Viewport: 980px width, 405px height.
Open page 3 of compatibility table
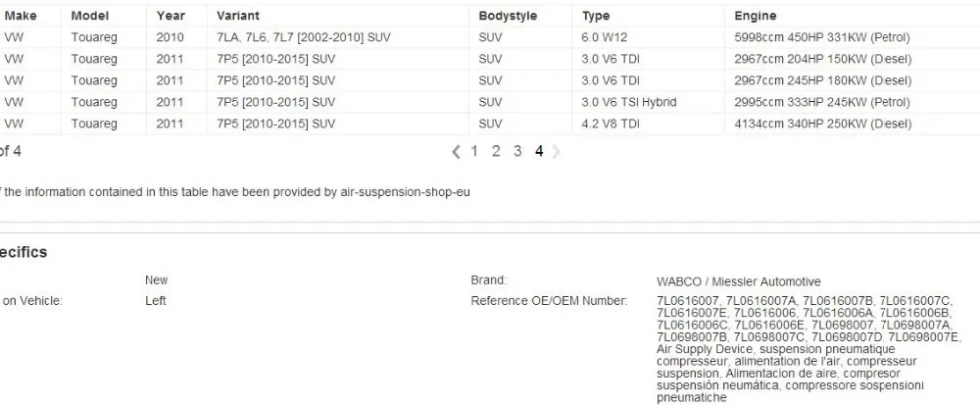[x=517, y=151]
